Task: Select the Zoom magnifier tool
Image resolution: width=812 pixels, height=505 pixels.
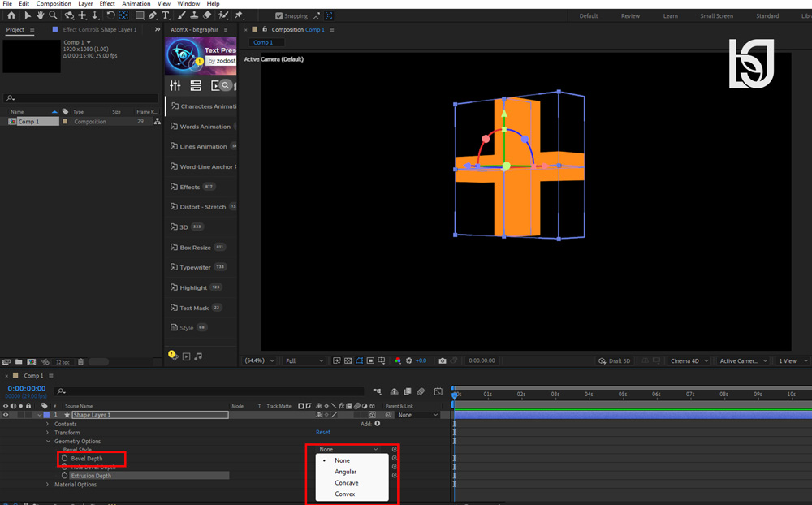Action: point(53,15)
